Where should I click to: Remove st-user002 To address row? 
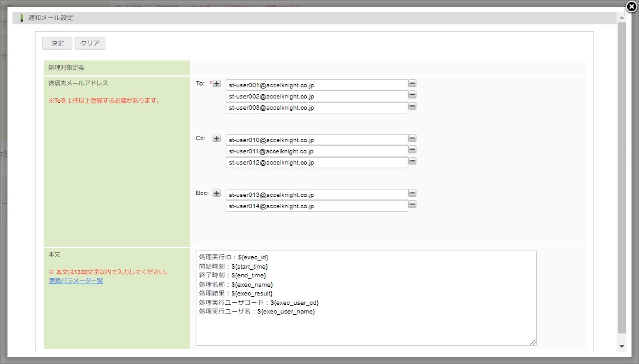(x=412, y=95)
